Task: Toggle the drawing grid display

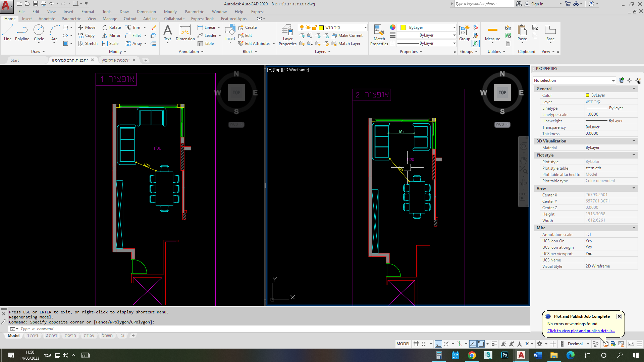Action: (416, 344)
